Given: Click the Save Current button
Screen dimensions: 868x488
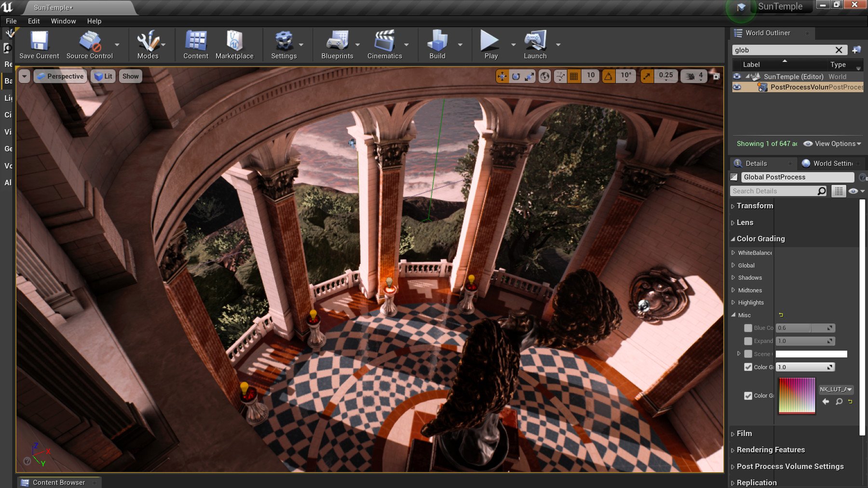Looking at the screenshot, I should pos(39,43).
